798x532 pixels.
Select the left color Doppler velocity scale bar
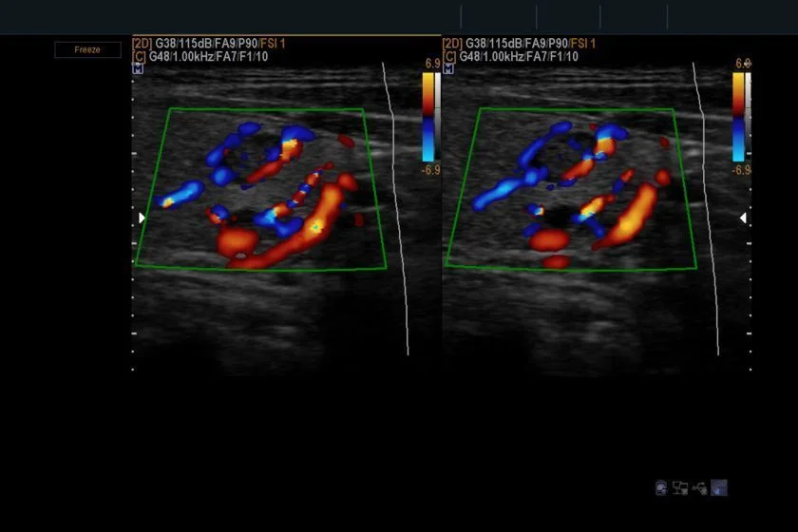coord(428,117)
